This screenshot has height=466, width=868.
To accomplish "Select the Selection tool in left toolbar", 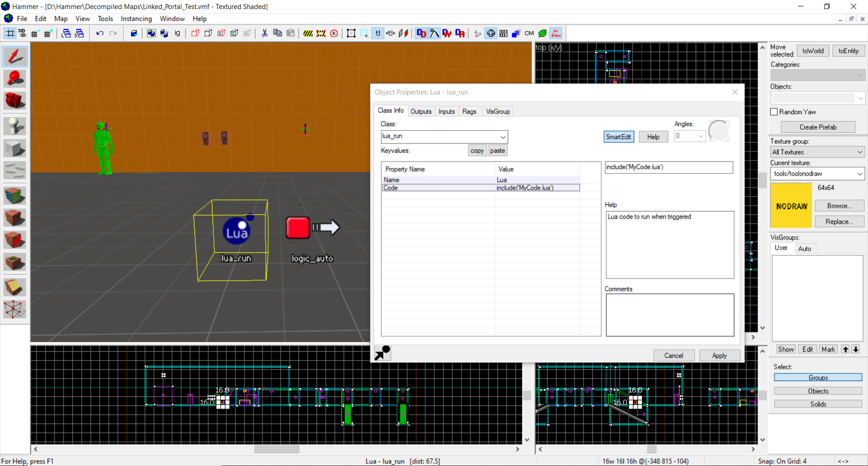I will 15,56.
